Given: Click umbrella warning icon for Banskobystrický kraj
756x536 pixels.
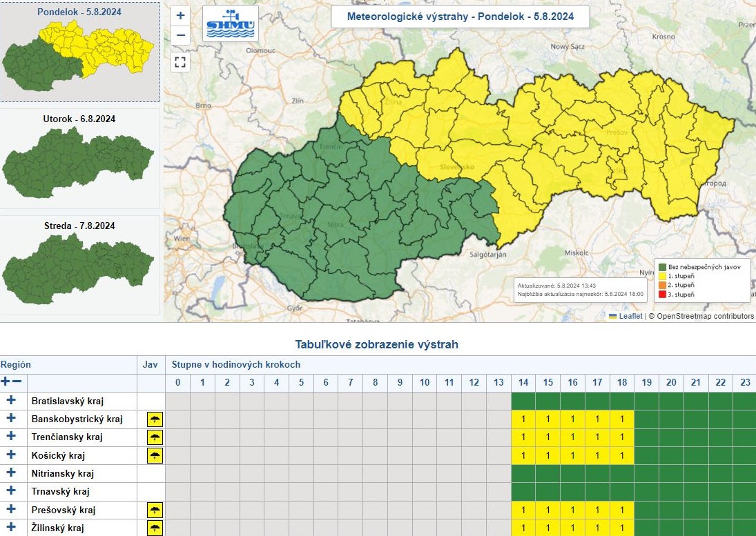Looking at the screenshot, I should pos(155,419).
